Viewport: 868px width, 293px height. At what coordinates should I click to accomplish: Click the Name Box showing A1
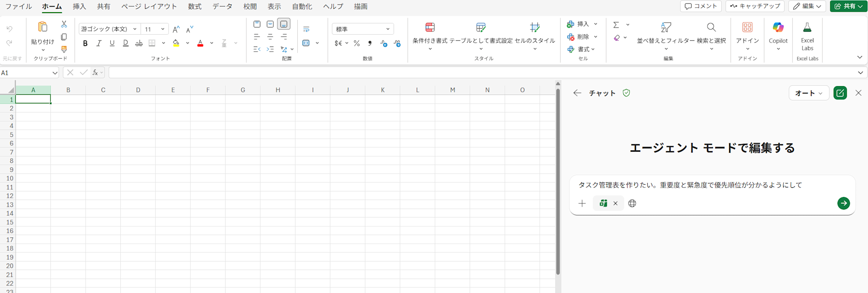30,73
